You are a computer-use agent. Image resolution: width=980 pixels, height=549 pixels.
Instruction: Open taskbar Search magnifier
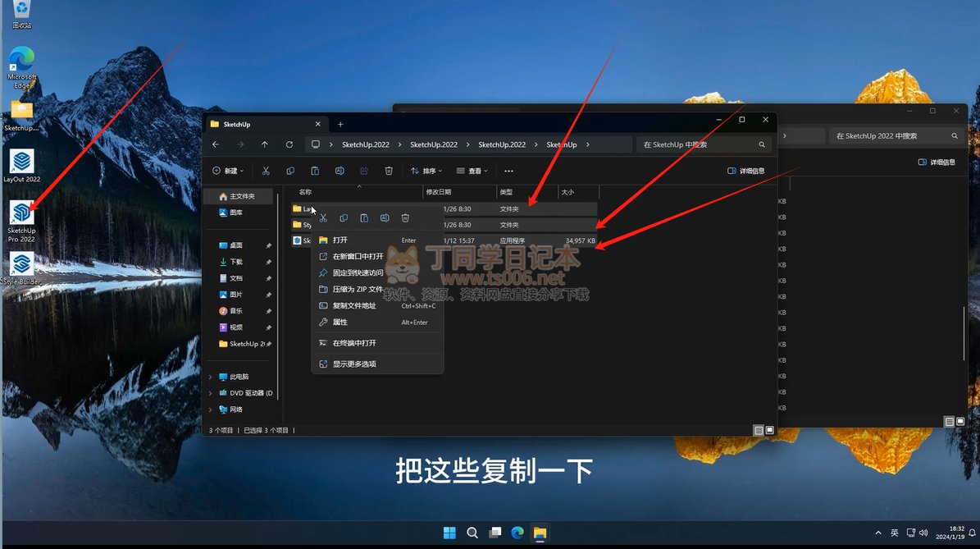(472, 533)
